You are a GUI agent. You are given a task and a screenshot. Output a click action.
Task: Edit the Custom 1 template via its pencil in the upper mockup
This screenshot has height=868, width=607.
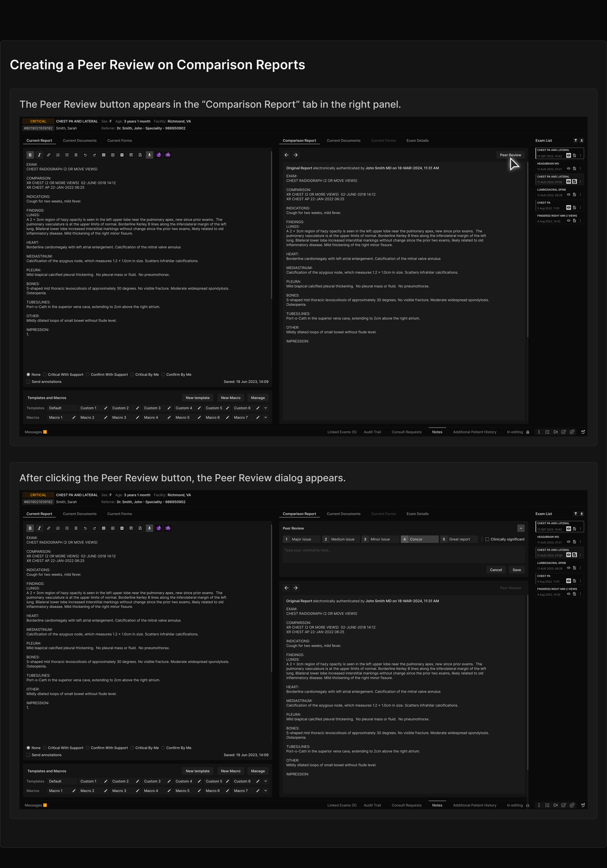pyautogui.click(x=106, y=408)
